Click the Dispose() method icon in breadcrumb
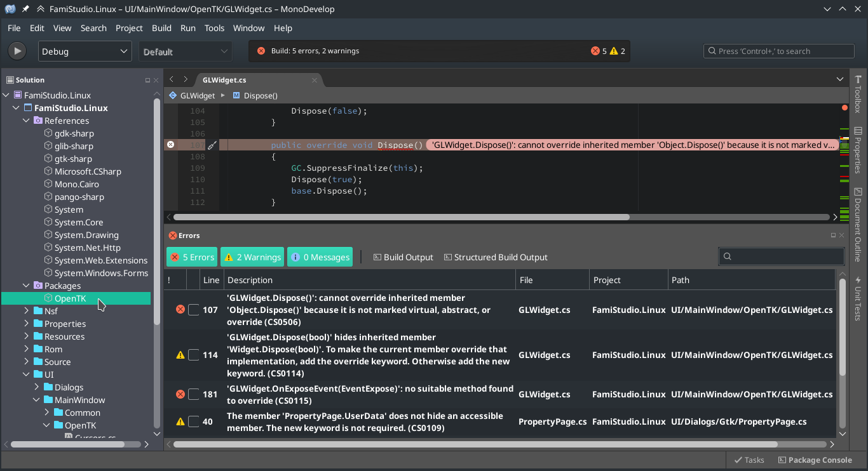This screenshot has width=868, height=471. pyautogui.click(x=236, y=95)
